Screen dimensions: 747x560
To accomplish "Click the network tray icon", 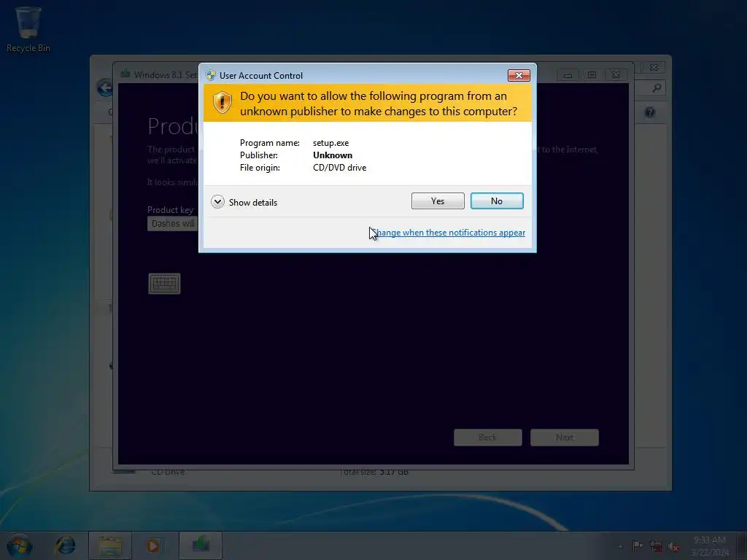I will click(656, 546).
